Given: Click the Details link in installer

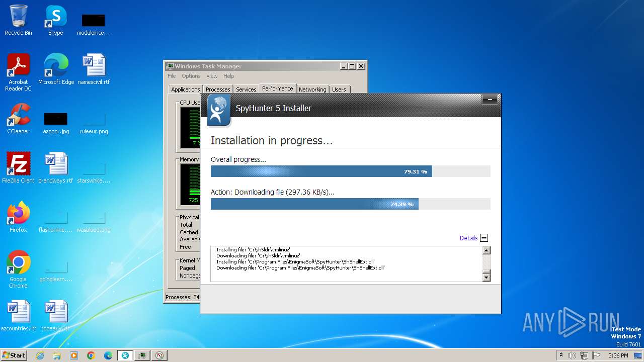Looking at the screenshot, I should (468, 238).
